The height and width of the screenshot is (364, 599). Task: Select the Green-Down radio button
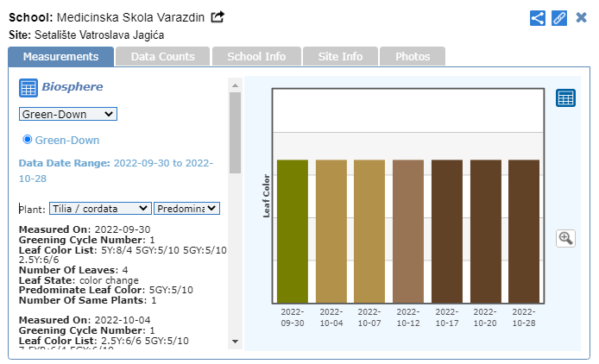tap(28, 139)
